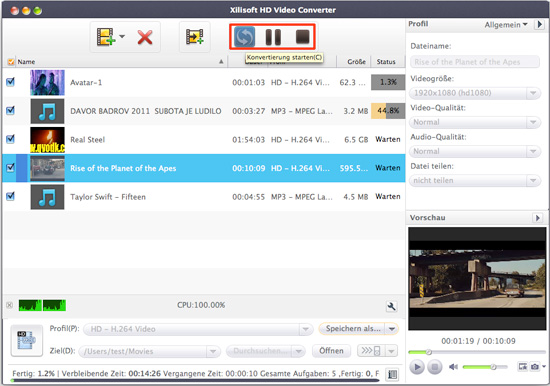Viewport: 550px width, 386px height.
Task: Click the Avatar-1 1.3% progress bar
Action: click(388, 82)
